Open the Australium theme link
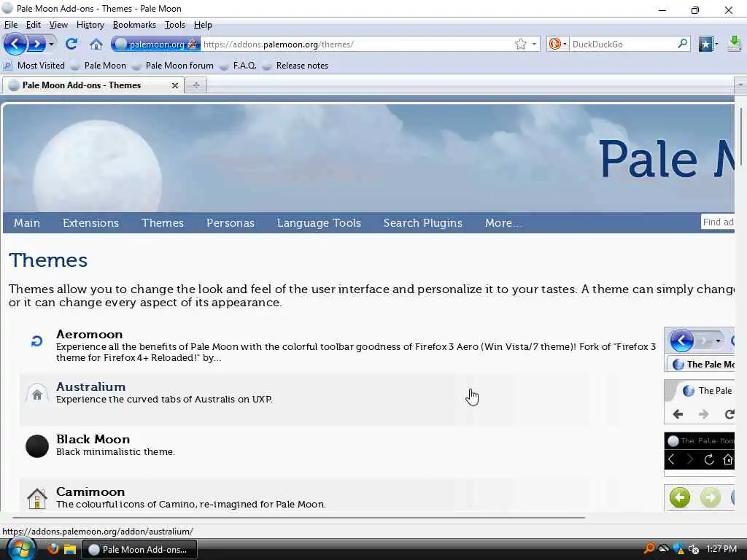747x560 pixels. click(x=90, y=386)
